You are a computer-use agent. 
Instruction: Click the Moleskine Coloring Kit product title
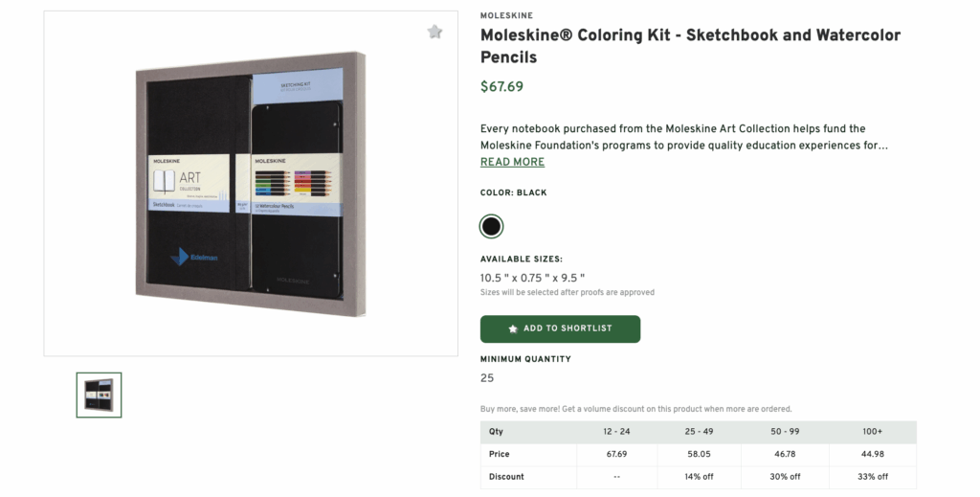690,46
